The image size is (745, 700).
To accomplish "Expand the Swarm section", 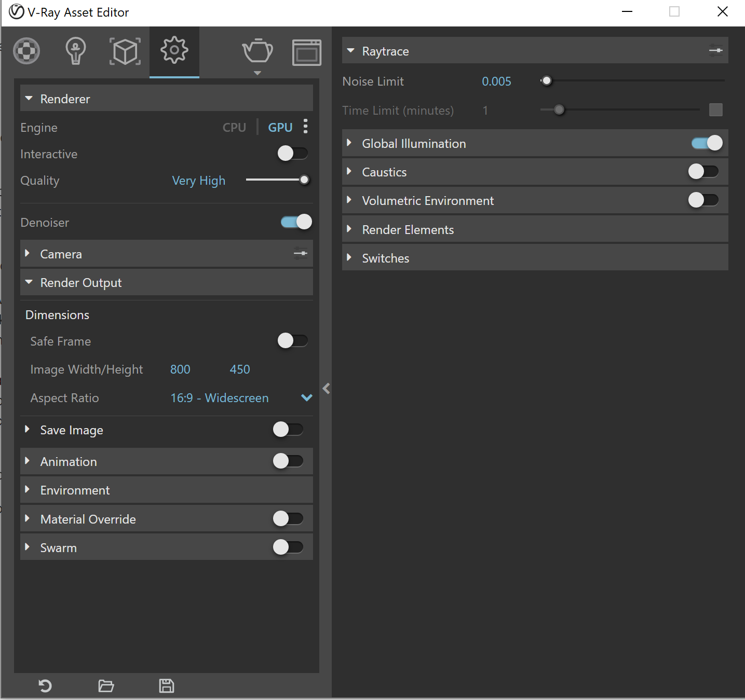I will click(28, 547).
